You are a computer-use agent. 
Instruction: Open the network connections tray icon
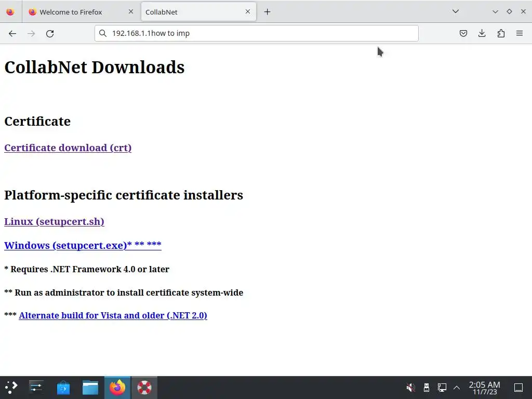(x=442, y=388)
